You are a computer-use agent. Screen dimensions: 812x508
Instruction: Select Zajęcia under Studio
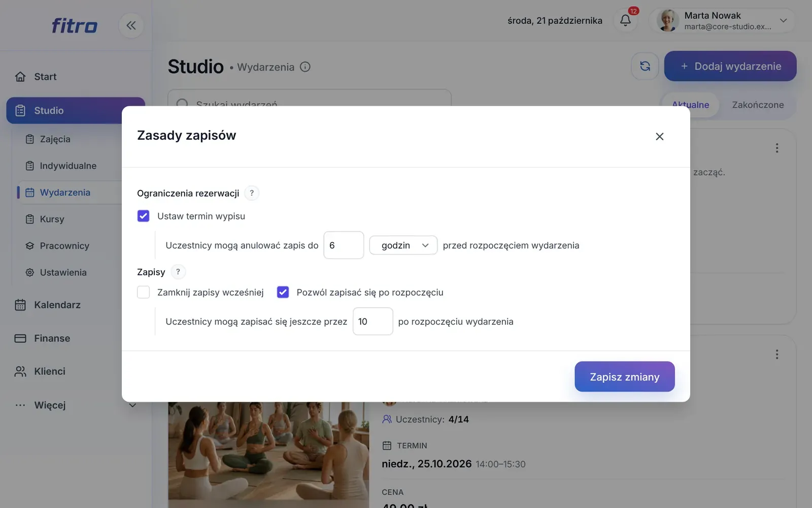55,139
